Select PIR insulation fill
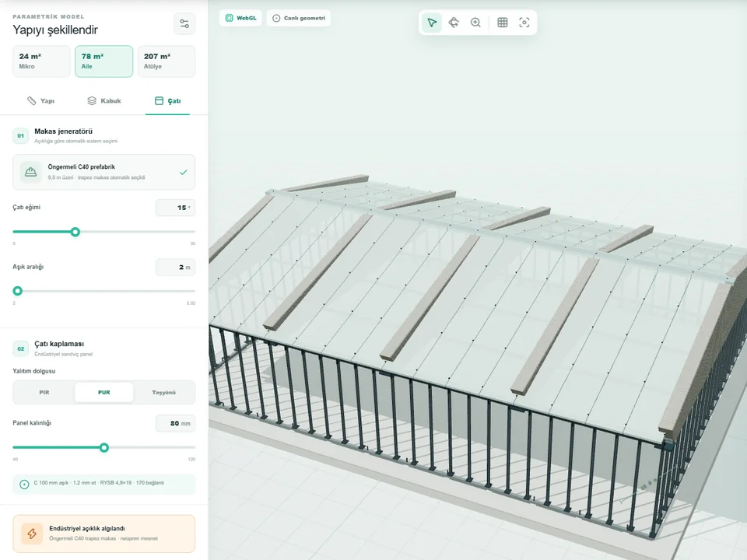747x560 pixels. (44, 392)
